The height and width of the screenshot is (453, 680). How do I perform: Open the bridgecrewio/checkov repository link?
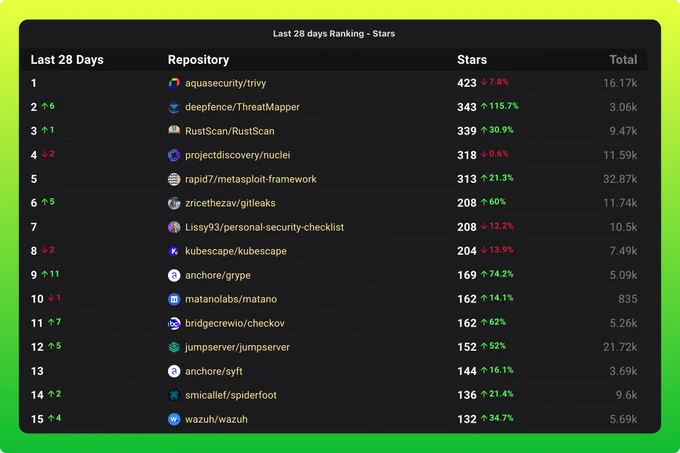point(235,323)
